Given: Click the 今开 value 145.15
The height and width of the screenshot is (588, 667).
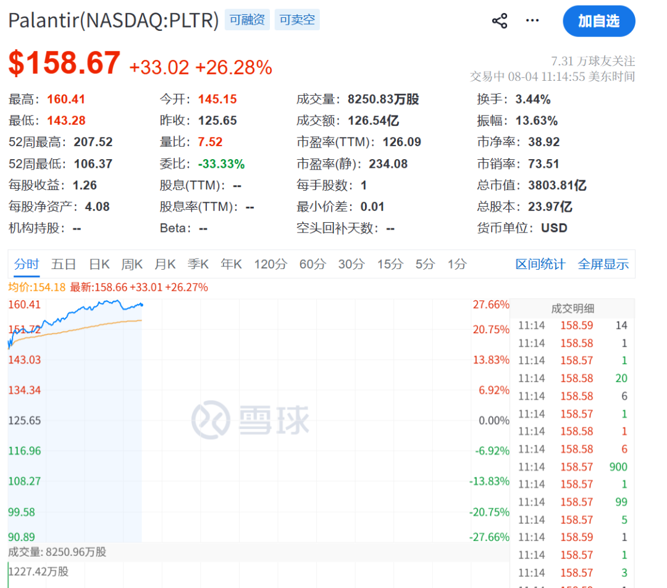Looking at the screenshot, I should coord(217,99).
